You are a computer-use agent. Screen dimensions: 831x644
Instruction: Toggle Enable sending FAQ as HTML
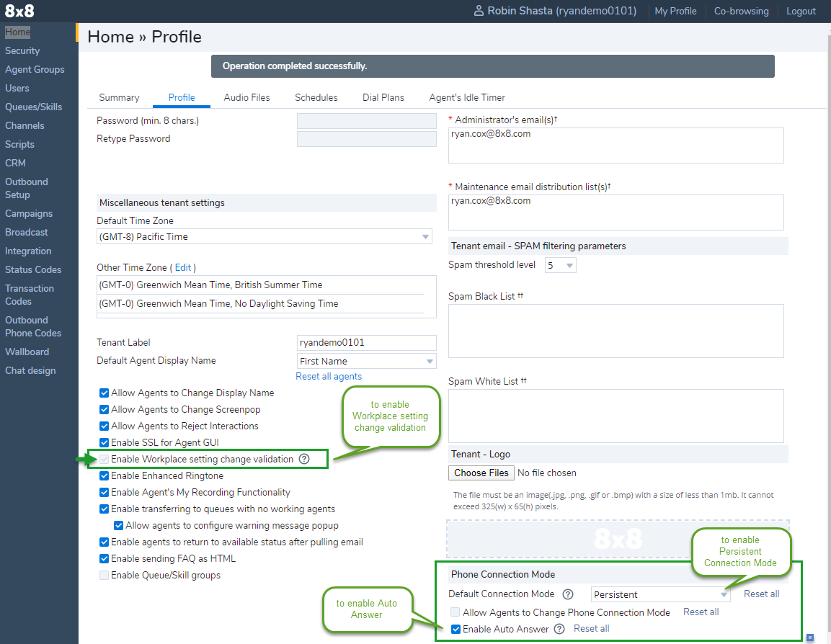tap(105, 559)
